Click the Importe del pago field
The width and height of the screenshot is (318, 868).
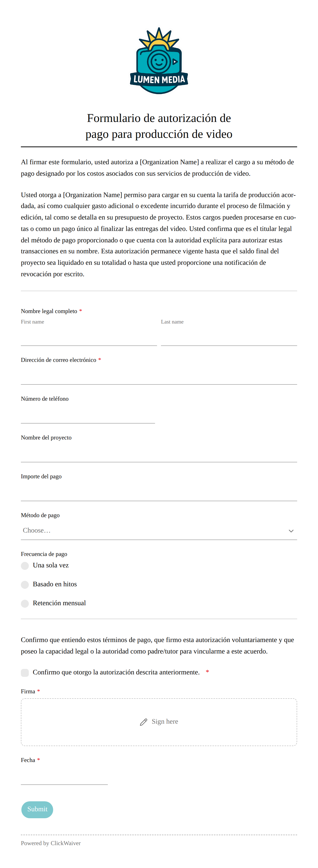(159, 492)
